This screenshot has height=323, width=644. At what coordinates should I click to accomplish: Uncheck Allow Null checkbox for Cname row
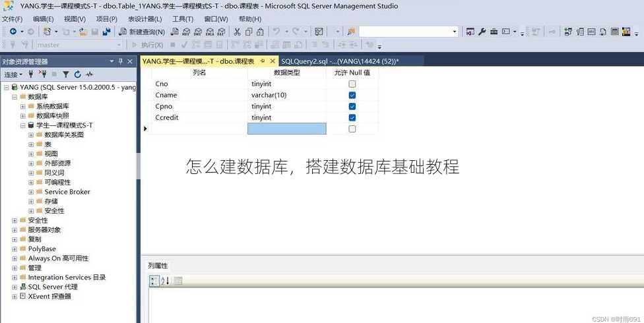352,95
